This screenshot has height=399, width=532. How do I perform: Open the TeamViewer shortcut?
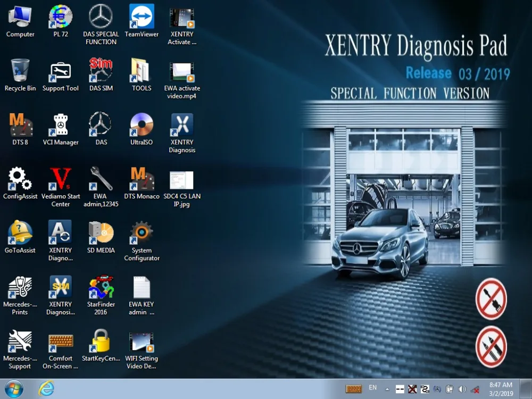coord(142,21)
